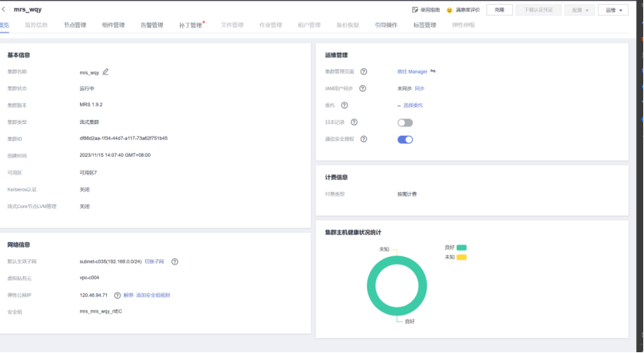Click the 添加安全组规则 link
The height and width of the screenshot is (353, 644).
pos(153,295)
